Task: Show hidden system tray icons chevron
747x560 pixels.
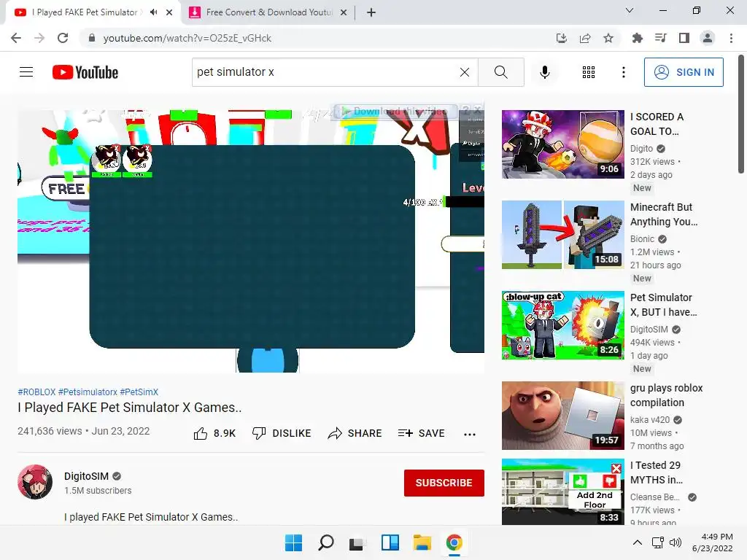Action: point(637,542)
